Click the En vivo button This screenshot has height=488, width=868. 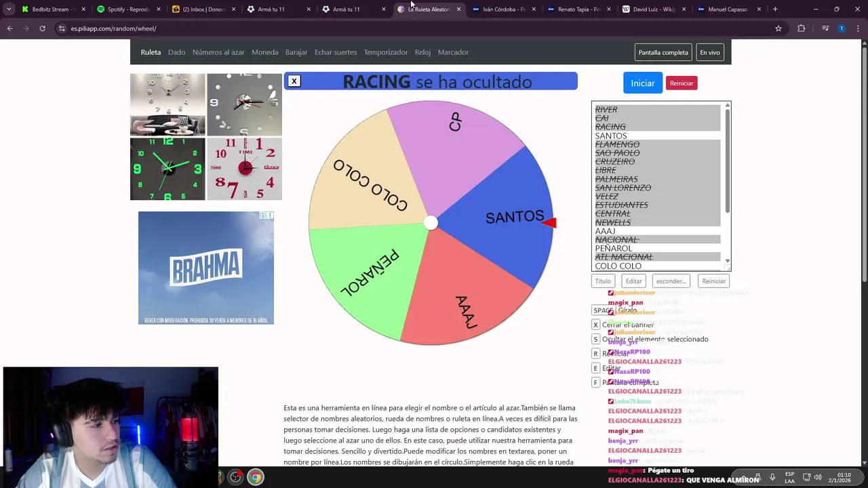tap(710, 52)
